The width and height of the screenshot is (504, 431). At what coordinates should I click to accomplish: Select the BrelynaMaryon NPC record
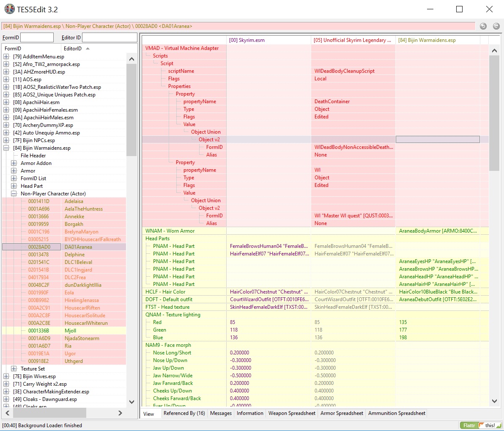pyautogui.click(x=64, y=232)
